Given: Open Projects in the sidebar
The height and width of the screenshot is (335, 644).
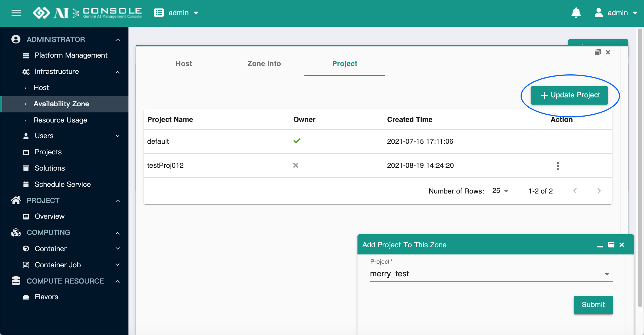Looking at the screenshot, I should pyautogui.click(x=48, y=152).
